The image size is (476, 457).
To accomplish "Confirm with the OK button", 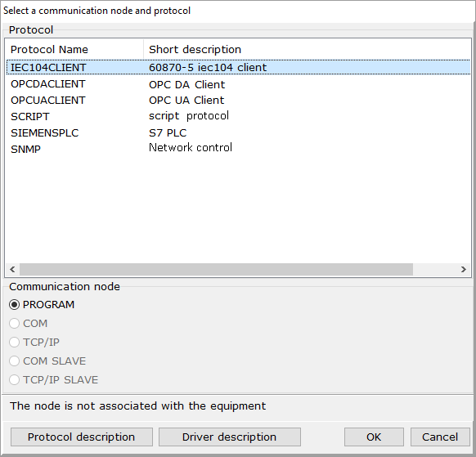I will click(374, 437).
